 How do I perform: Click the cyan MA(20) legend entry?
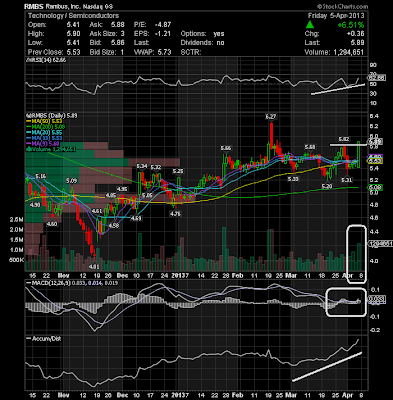pos(44,133)
